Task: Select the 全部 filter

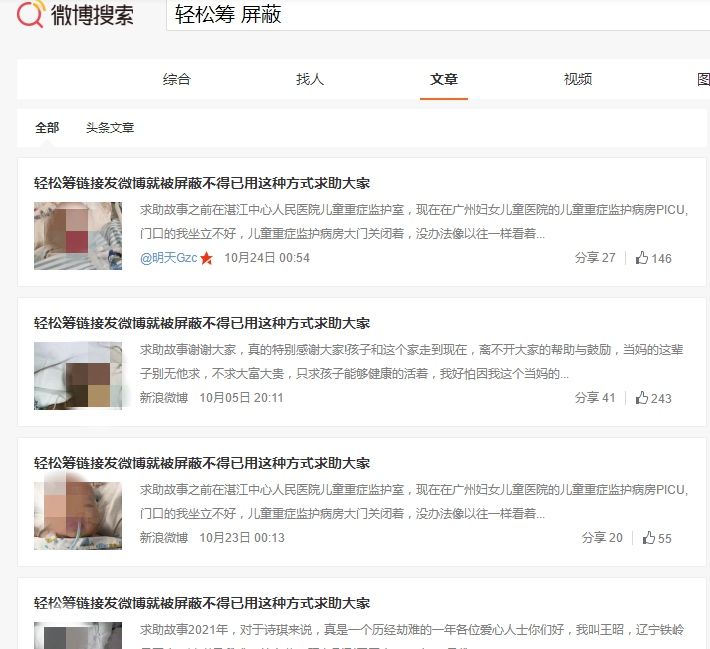Action: tap(47, 128)
